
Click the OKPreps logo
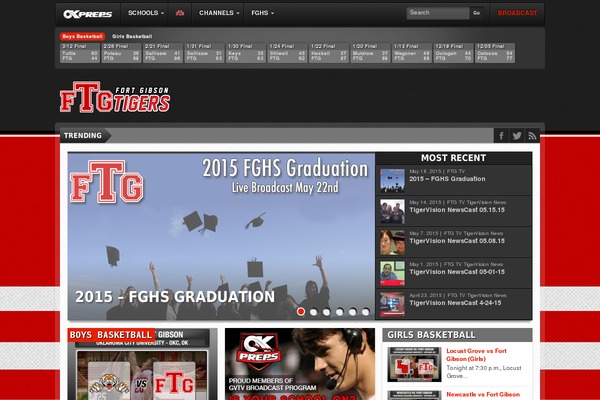coord(88,14)
